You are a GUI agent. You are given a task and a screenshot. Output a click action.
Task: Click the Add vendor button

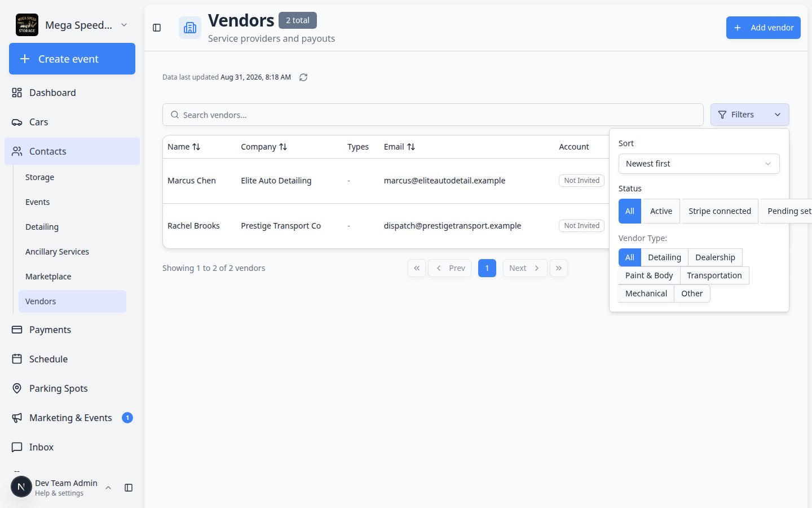(764, 28)
